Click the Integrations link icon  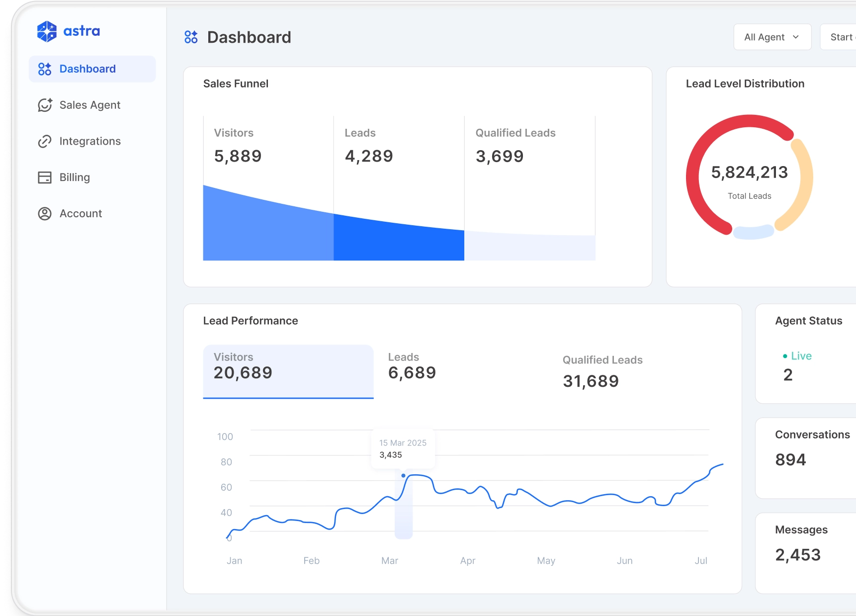pos(45,141)
